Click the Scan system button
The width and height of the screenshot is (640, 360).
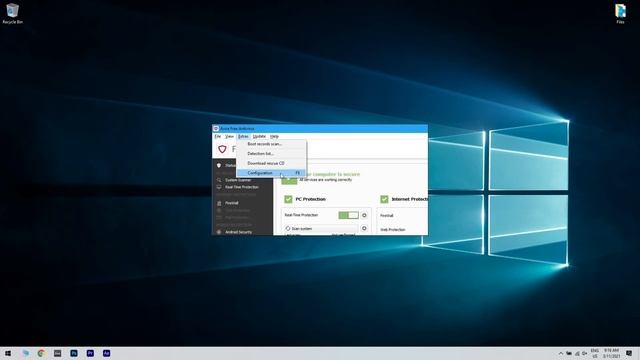pyautogui.click(x=321, y=229)
